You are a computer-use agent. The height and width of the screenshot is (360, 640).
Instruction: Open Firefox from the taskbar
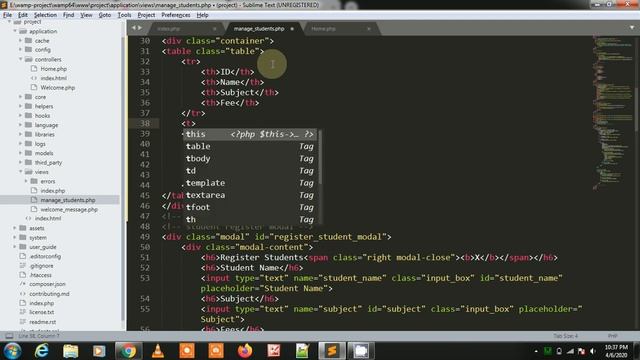245,351
